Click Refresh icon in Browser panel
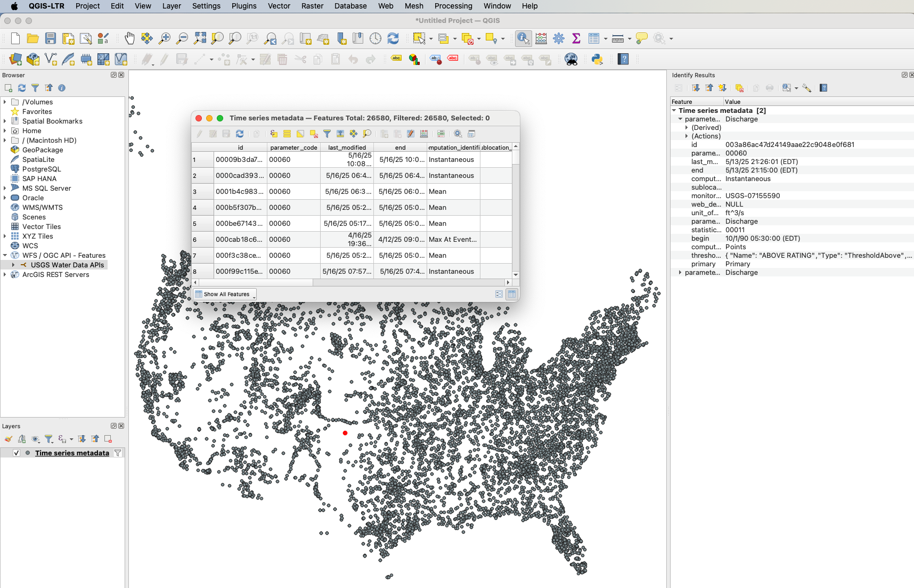914x588 pixels. 22,88
